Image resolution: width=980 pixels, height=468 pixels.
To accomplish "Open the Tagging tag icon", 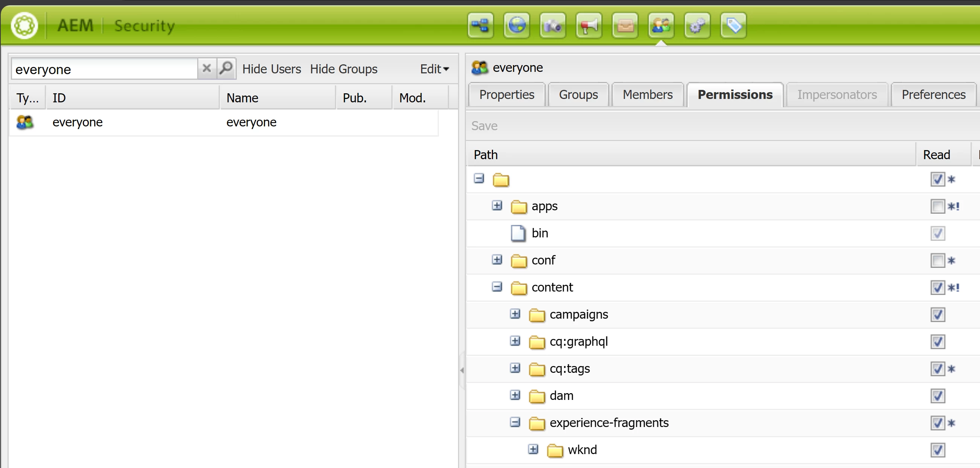I will pyautogui.click(x=733, y=26).
